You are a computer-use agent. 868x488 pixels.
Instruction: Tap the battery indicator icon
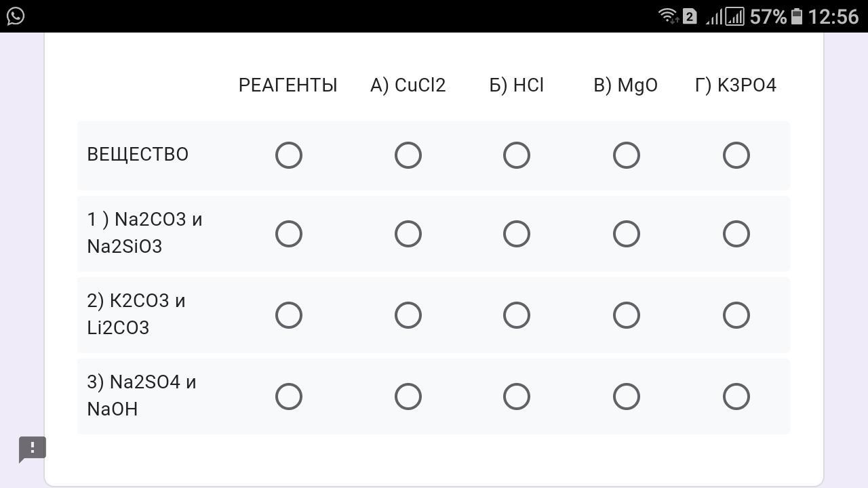pos(797,16)
